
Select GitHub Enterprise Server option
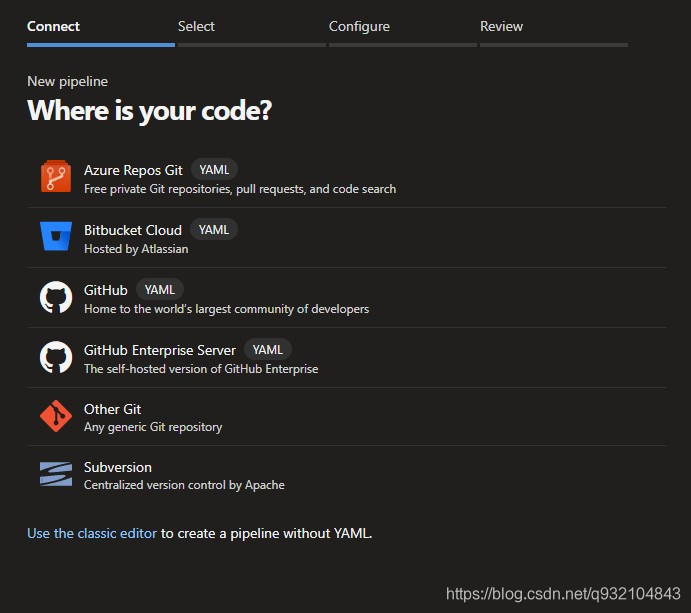347,357
